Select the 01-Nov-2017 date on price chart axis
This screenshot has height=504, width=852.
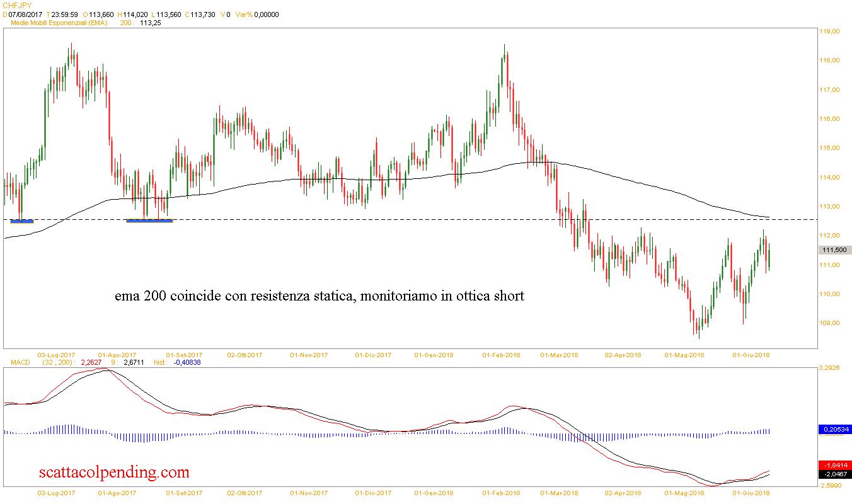pyautogui.click(x=309, y=355)
